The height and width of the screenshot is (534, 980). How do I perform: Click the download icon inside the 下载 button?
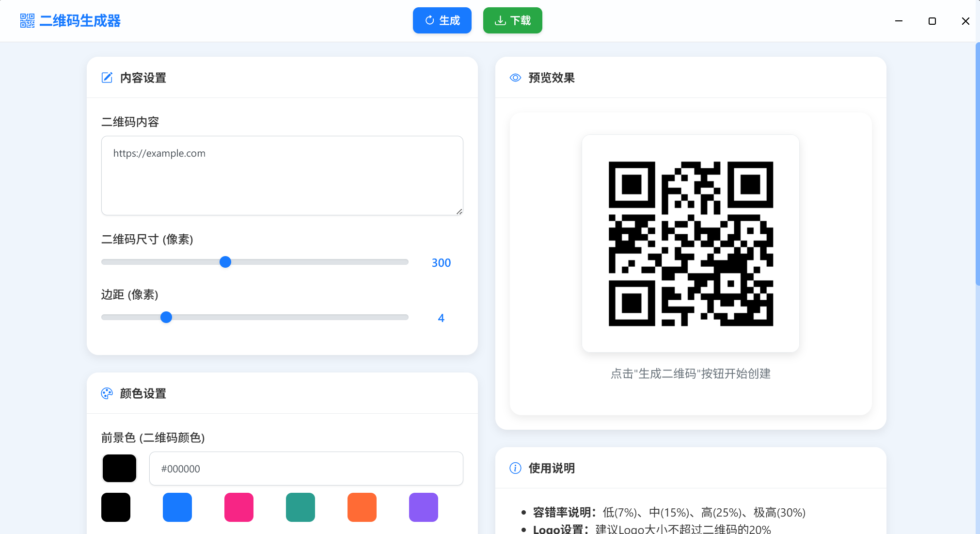(500, 20)
